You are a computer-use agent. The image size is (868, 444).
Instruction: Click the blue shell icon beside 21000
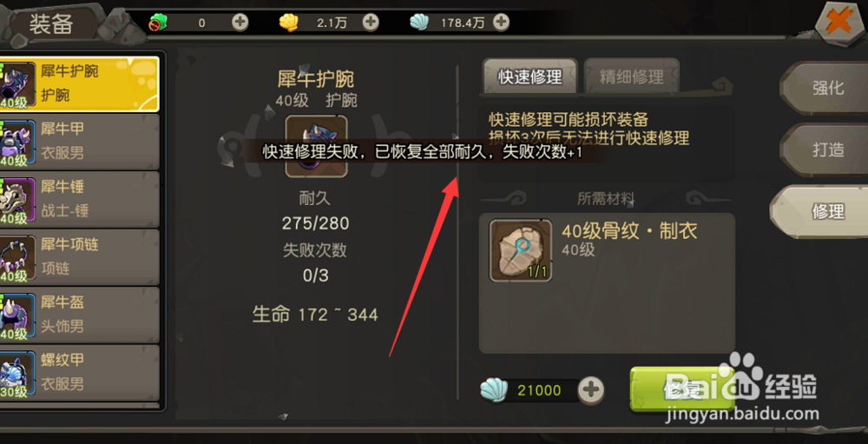(x=494, y=389)
